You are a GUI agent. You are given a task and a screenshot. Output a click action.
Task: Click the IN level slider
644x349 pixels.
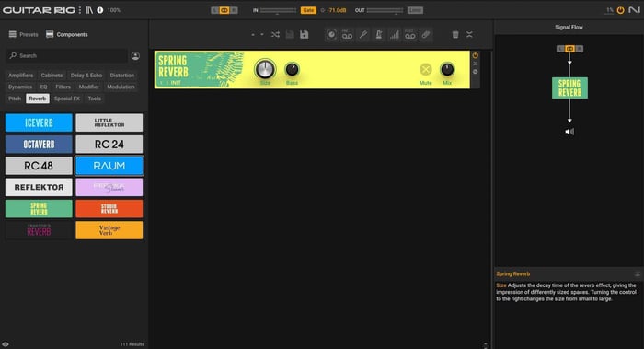[x=278, y=10]
